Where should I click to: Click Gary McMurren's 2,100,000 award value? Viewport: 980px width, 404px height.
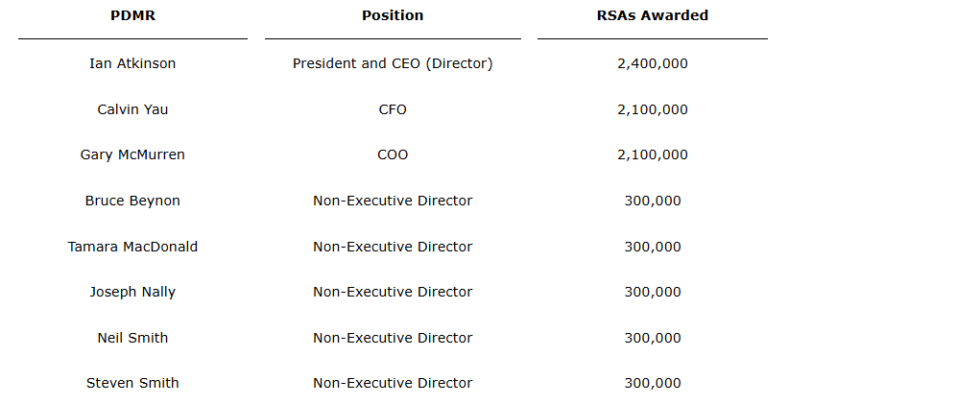[x=653, y=154]
